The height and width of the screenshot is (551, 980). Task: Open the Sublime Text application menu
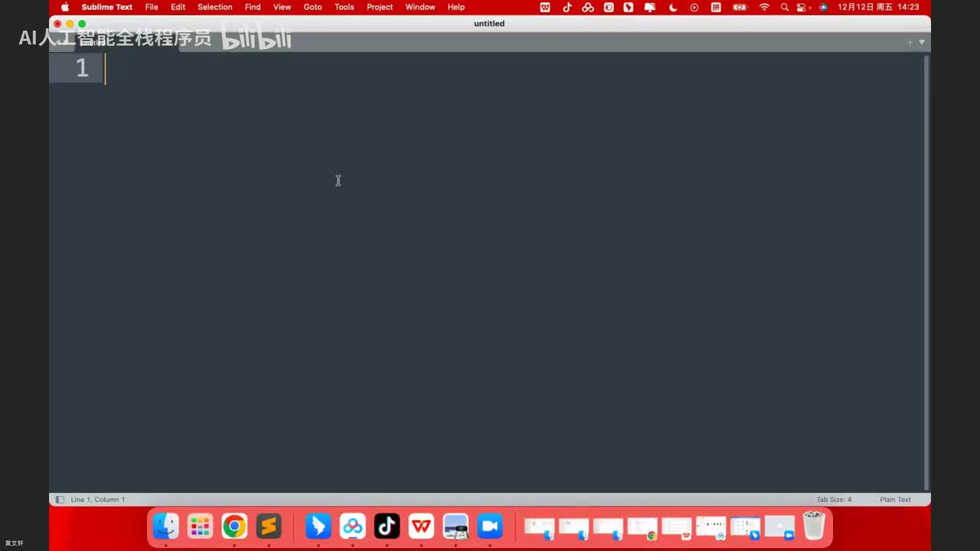click(x=107, y=7)
